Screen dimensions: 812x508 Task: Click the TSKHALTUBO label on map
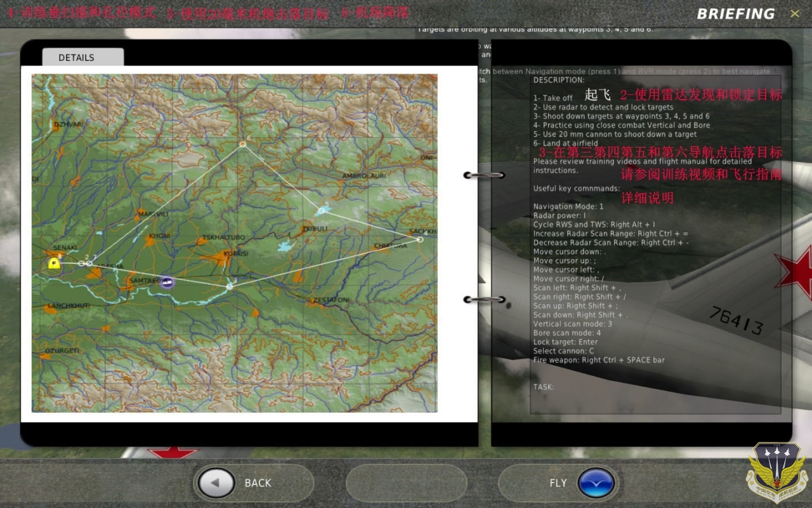coord(222,238)
